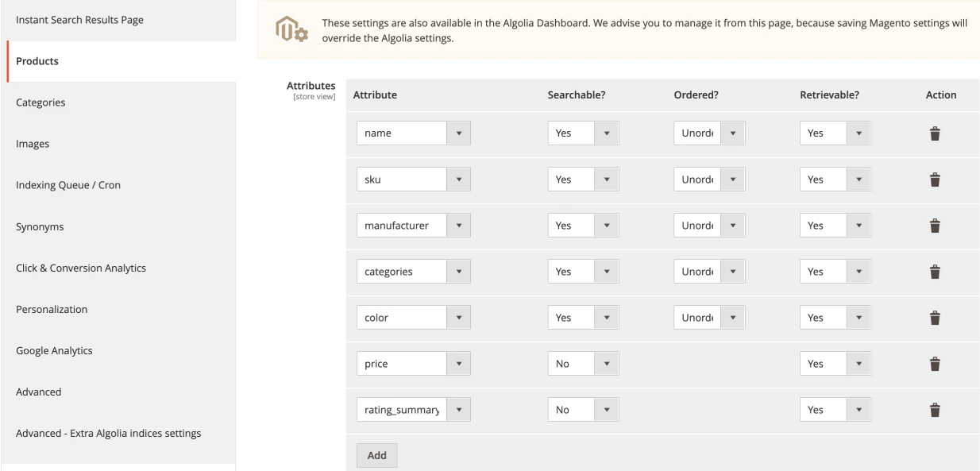Viewport: 980px width, 471px height.
Task: Delete the color attribute row
Action: coord(936,317)
